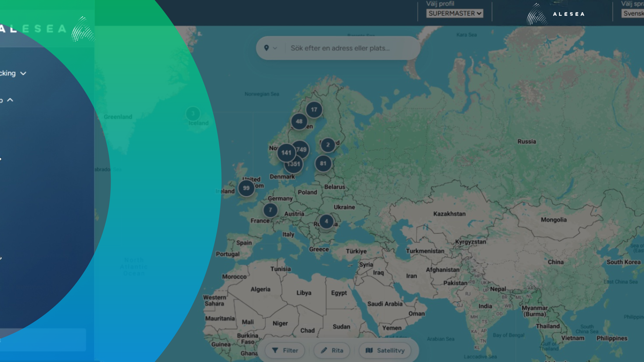Click the Portugal label on the map
This screenshot has width=644, height=362.
click(228, 254)
